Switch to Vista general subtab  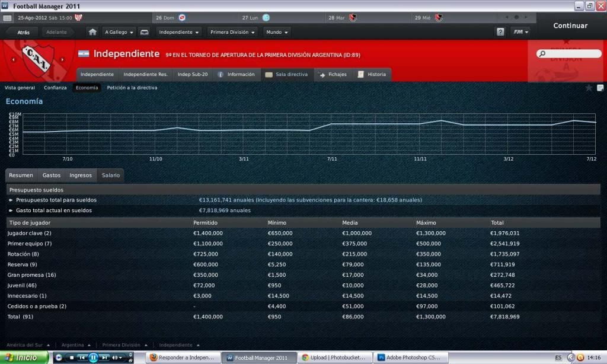click(20, 88)
